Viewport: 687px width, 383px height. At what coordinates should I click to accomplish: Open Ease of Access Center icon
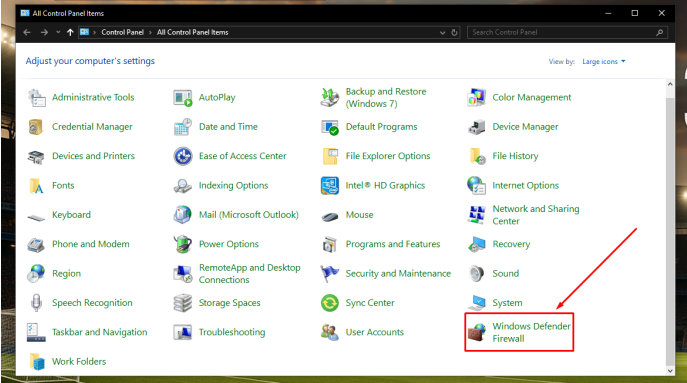click(183, 156)
